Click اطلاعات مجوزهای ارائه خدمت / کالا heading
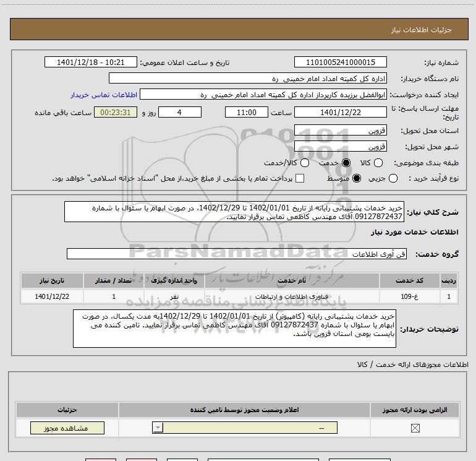This screenshot has height=461, width=476. click(x=413, y=364)
